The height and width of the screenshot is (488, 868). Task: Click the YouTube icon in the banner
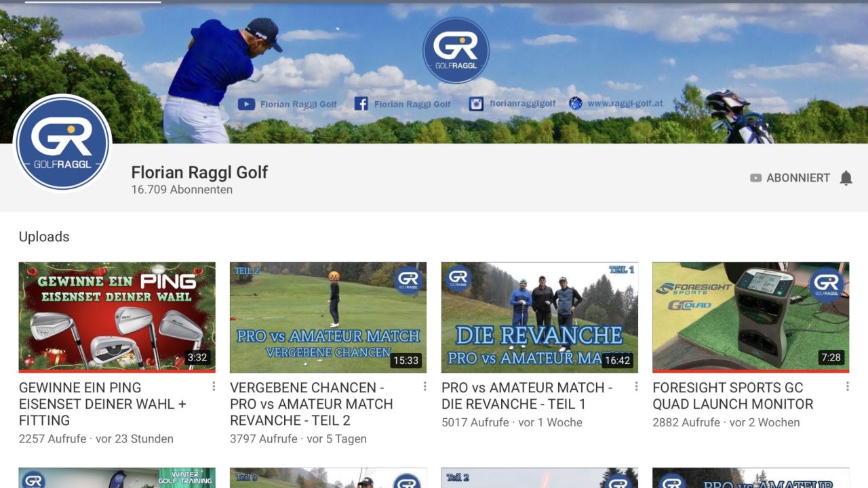pyautogui.click(x=246, y=104)
